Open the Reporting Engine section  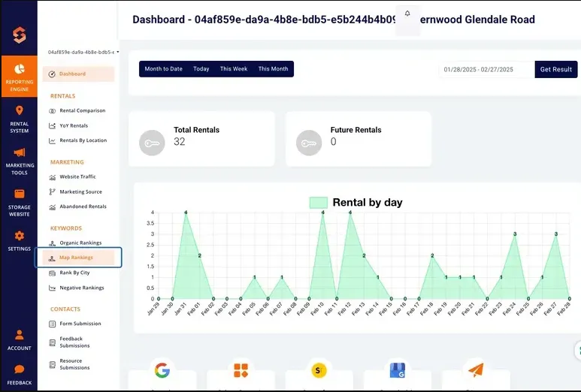(x=20, y=77)
